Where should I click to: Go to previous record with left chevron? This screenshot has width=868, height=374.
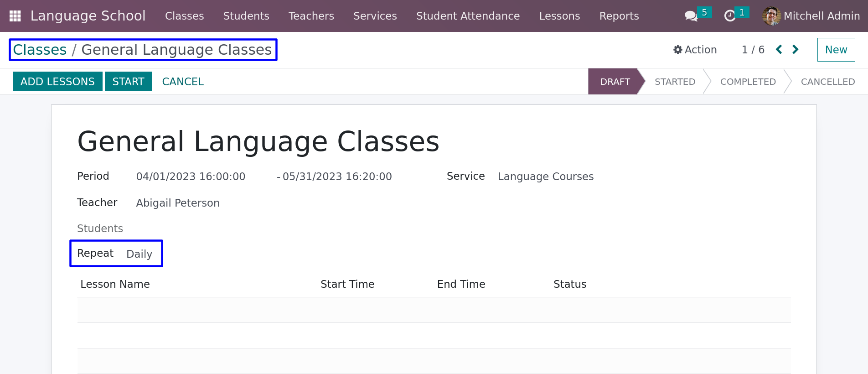pos(779,49)
